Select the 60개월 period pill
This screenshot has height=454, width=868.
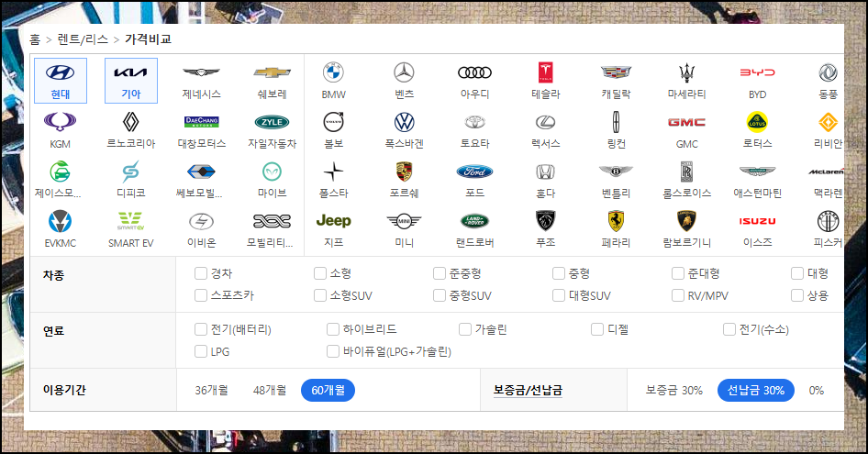(x=328, y=391)
